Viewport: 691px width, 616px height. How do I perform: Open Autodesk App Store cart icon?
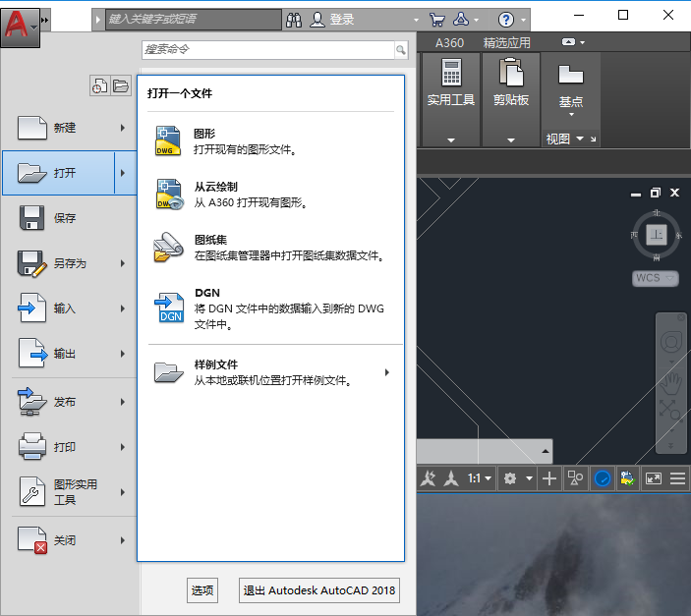pos(436,20)
